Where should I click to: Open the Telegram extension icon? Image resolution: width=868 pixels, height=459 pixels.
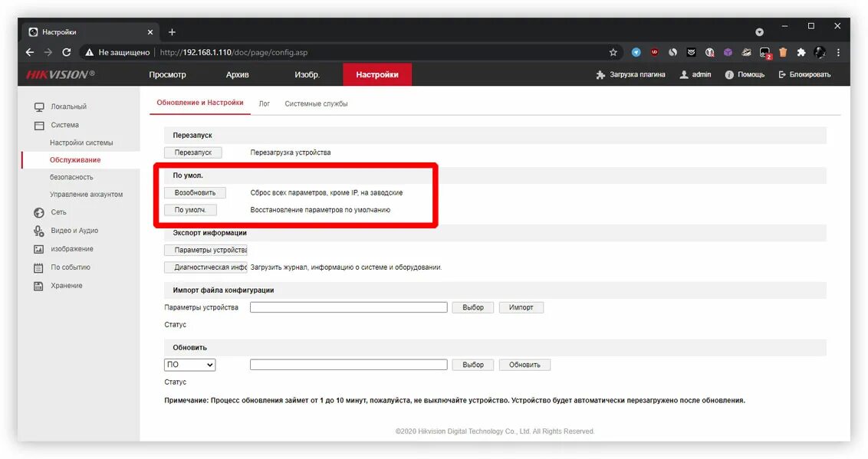636,52
